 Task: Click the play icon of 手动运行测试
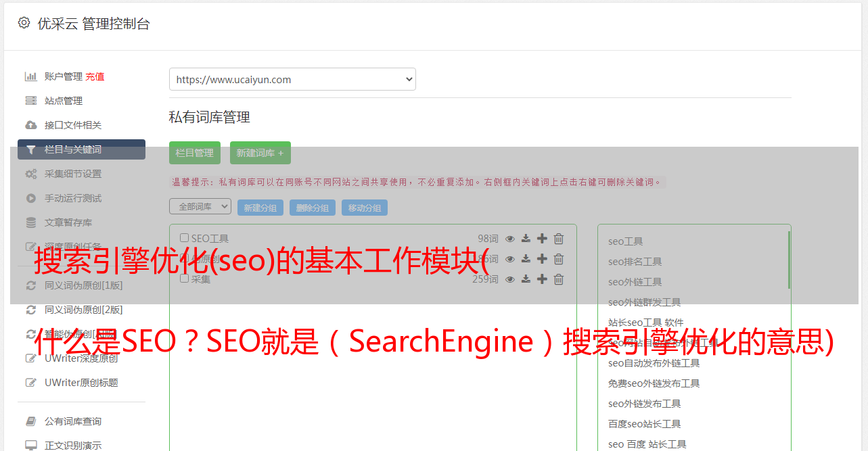pos(30,198)
